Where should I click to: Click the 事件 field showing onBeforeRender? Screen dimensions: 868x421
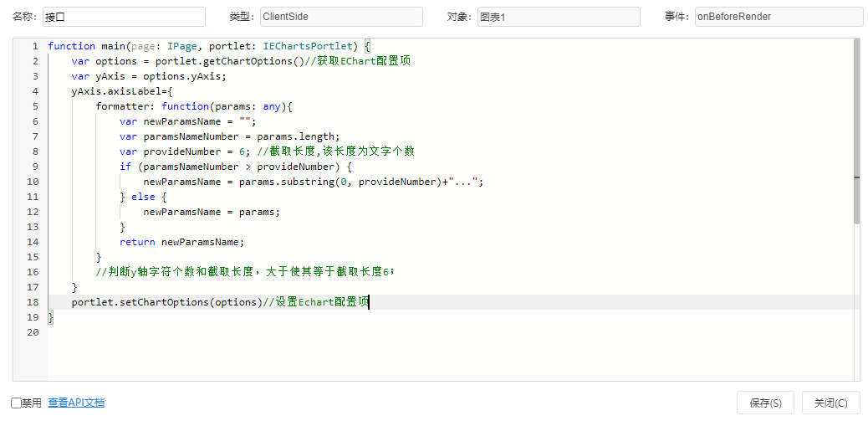pos(779,17)
